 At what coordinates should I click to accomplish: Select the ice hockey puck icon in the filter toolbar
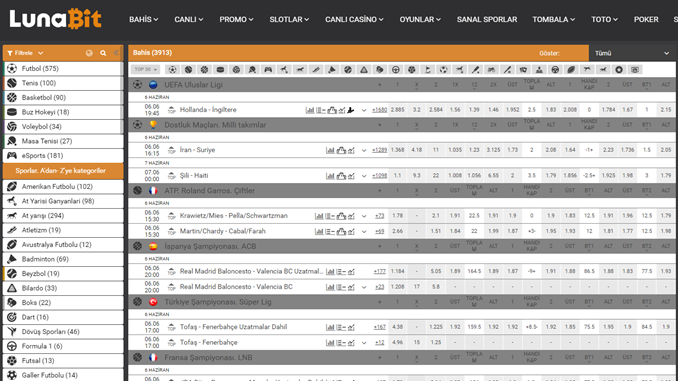pos(220,69)
